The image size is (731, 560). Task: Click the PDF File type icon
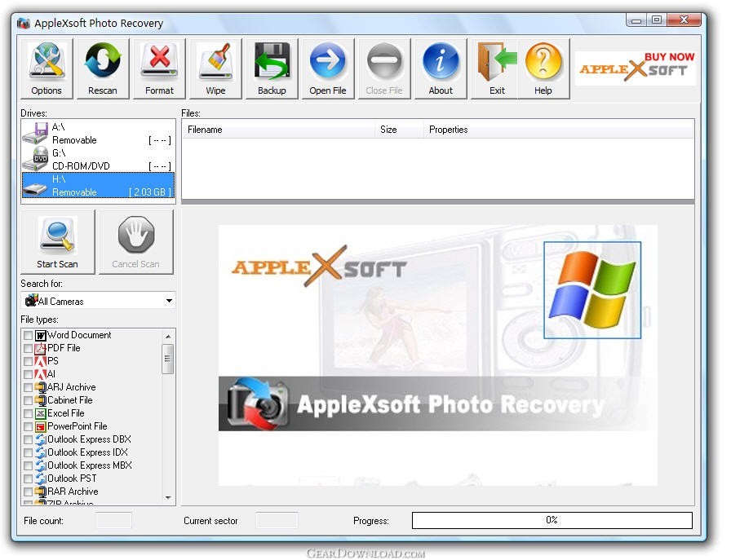coord(41,349)
